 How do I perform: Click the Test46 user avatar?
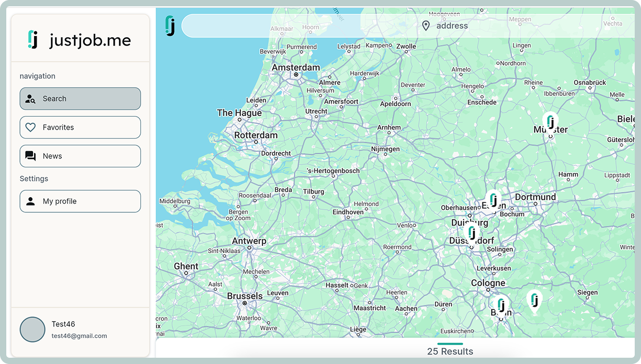32,329
